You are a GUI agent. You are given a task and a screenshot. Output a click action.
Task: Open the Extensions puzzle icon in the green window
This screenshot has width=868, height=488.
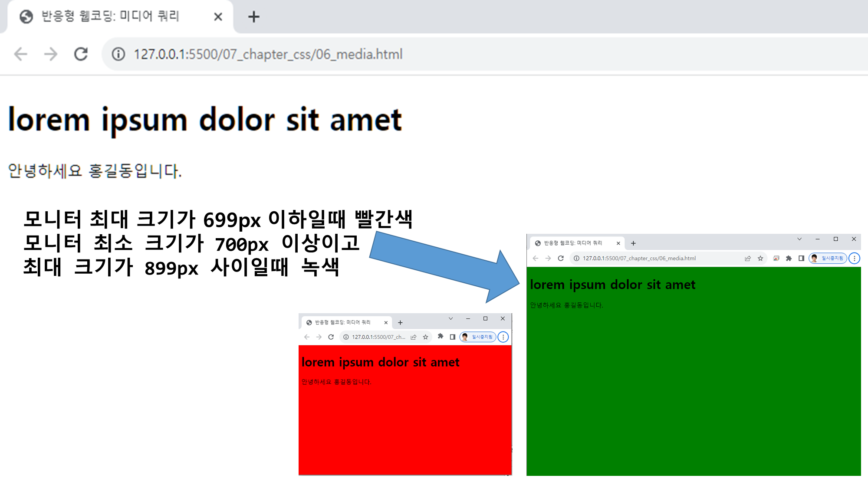789,259
